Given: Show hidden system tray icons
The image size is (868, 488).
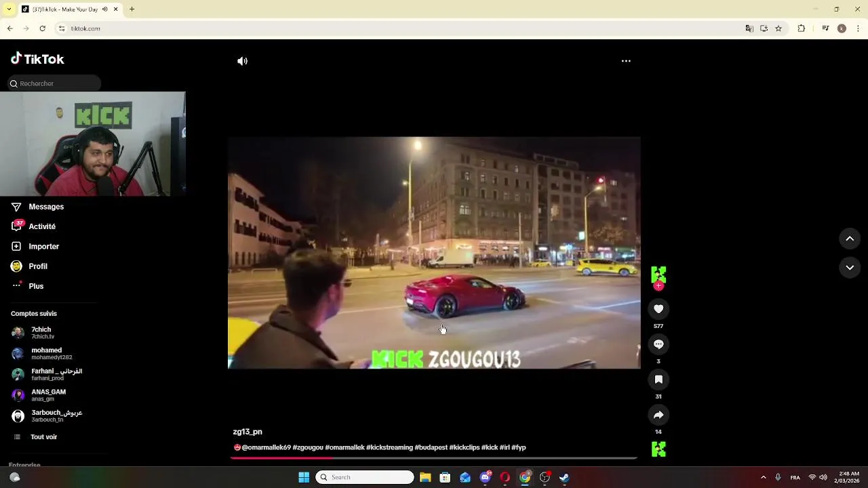Looking at the screenshot, I should (763, 477).
